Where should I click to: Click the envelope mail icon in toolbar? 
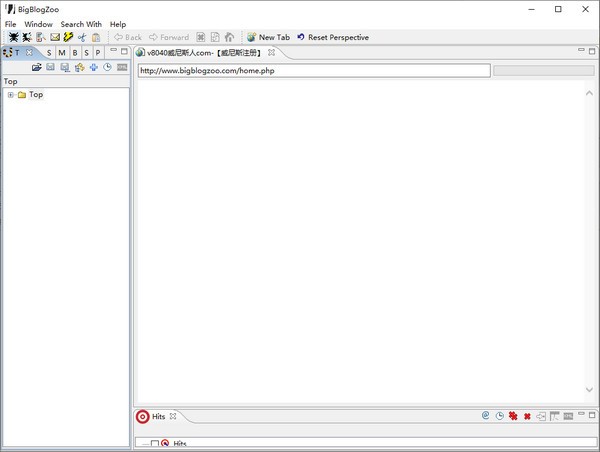55,37
